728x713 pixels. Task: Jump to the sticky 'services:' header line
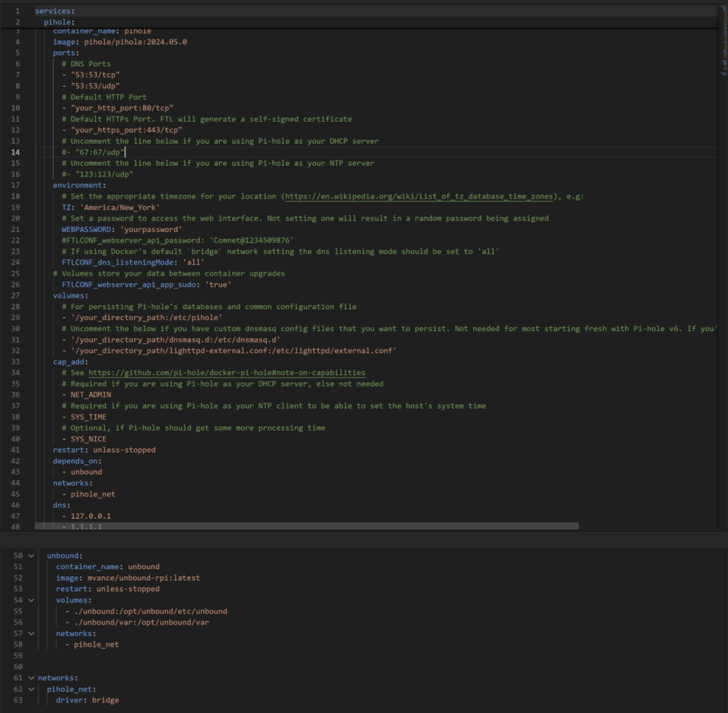54,12
